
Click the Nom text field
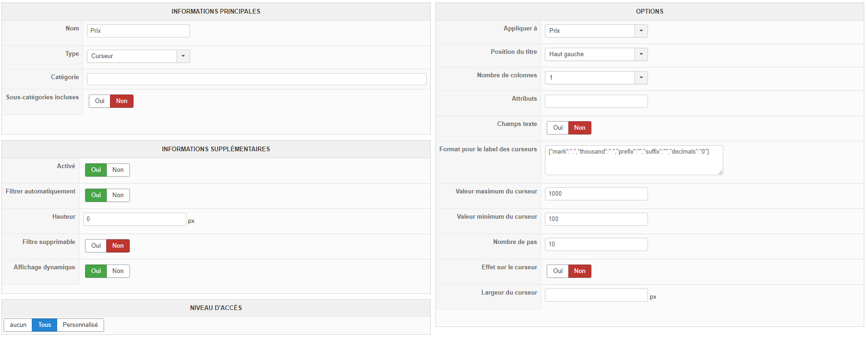pyautogui.click(x=139, y=31)
